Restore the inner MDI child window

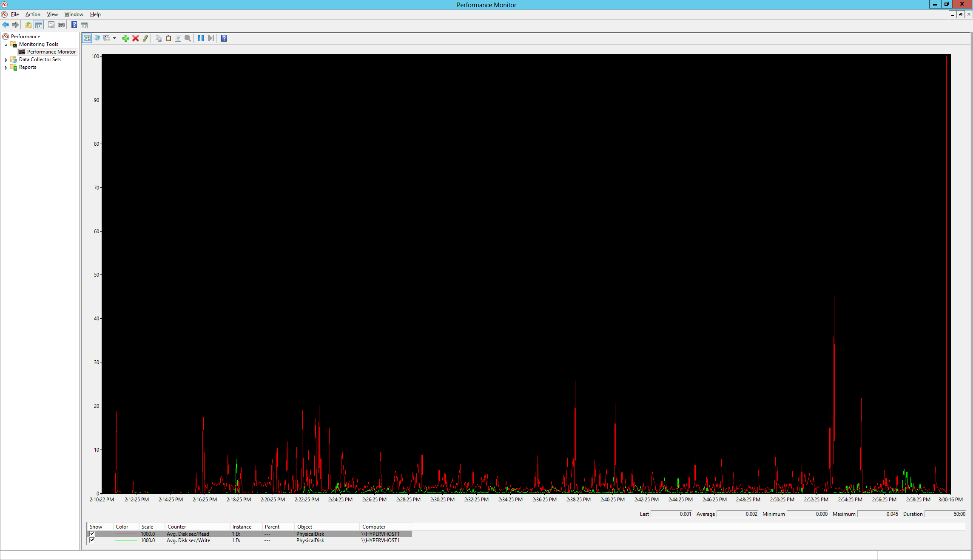[x=961, y=14]
